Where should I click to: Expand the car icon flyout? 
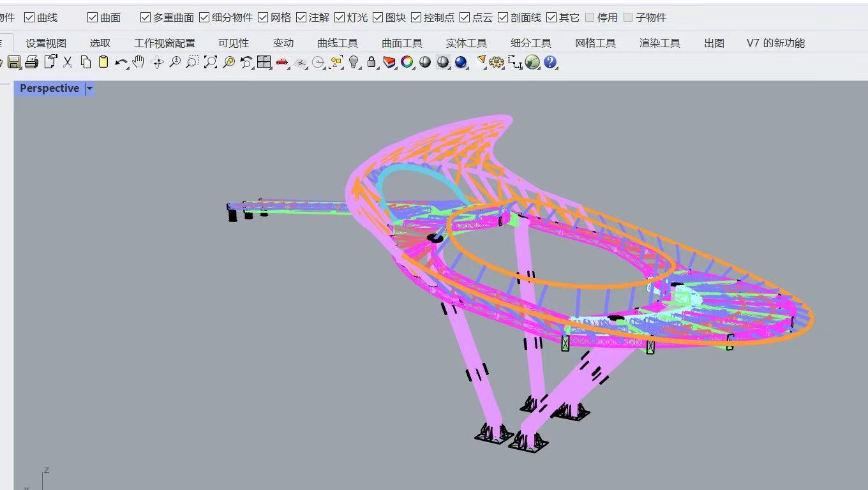tap(288, 67)
